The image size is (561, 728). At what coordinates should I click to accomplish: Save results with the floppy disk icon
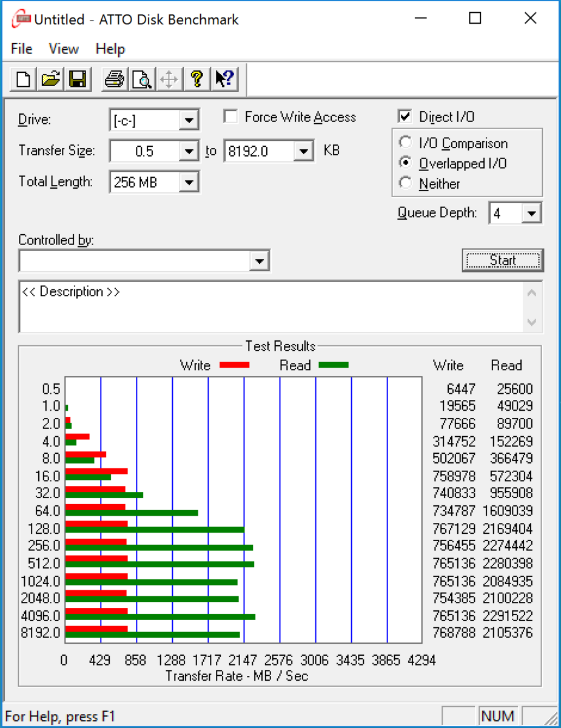[78, 79]
